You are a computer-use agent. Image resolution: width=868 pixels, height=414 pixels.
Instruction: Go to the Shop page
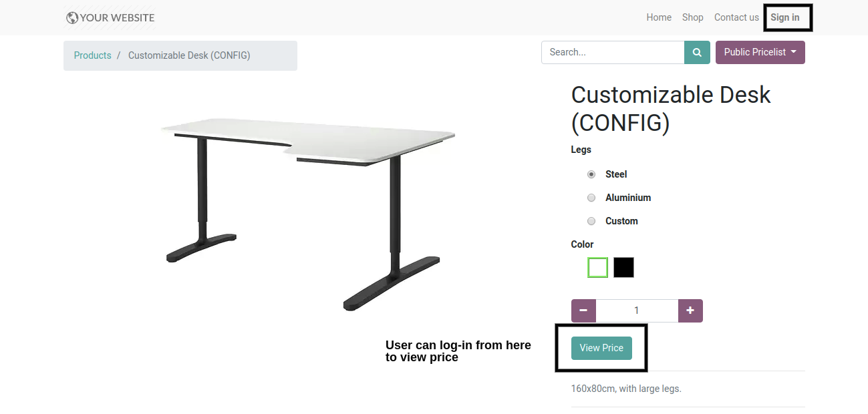click(x=692, y=17)
